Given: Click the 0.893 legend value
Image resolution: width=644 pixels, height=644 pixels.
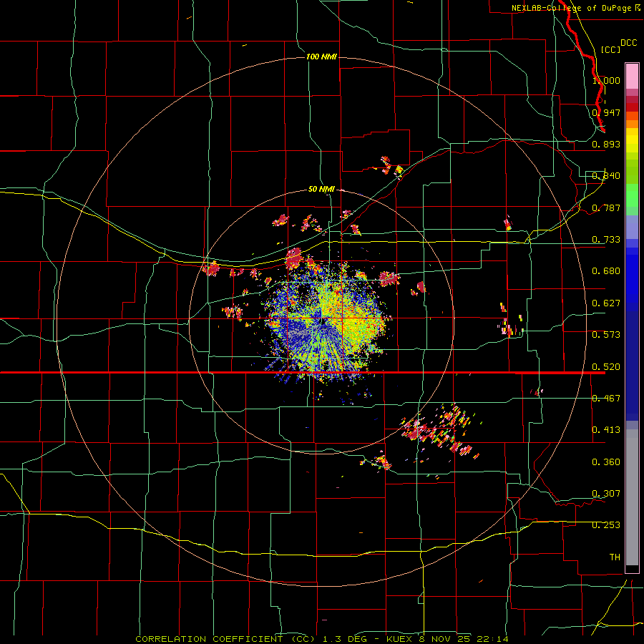Looking at the screenshot, I should 606,144.
